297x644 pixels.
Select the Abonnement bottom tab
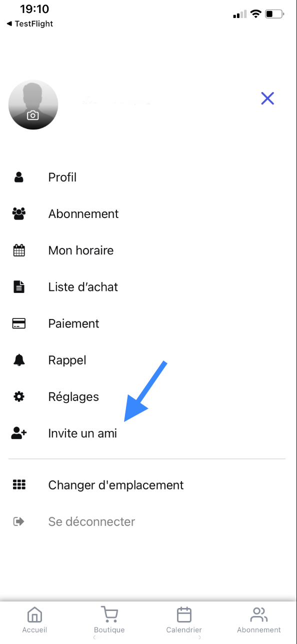[259, 620]
